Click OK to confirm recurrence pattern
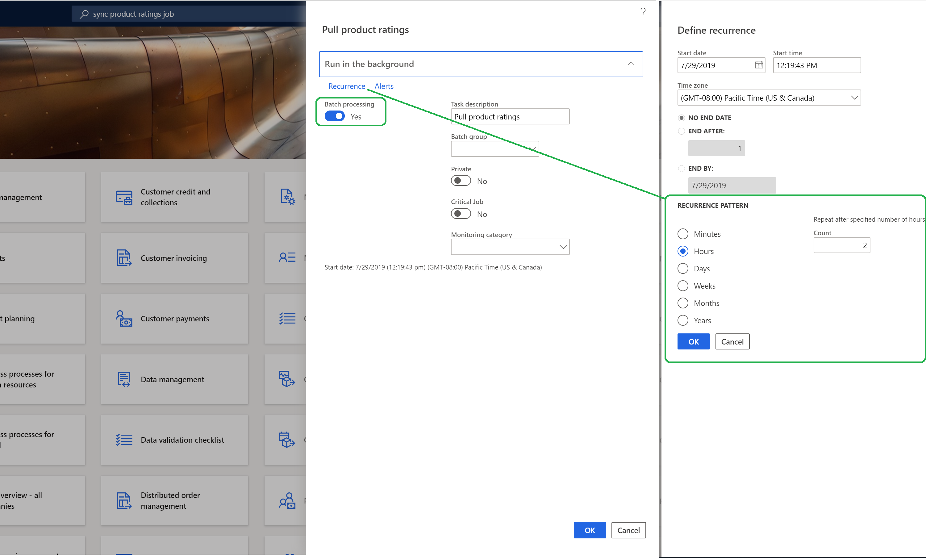This screenshot has width=926, height=560. point(693,341)
